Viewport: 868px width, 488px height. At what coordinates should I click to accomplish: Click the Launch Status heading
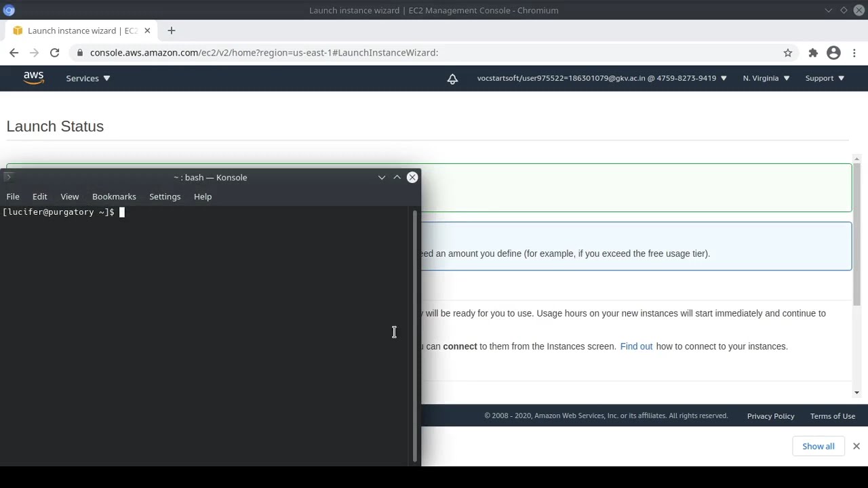click(55, 127)
